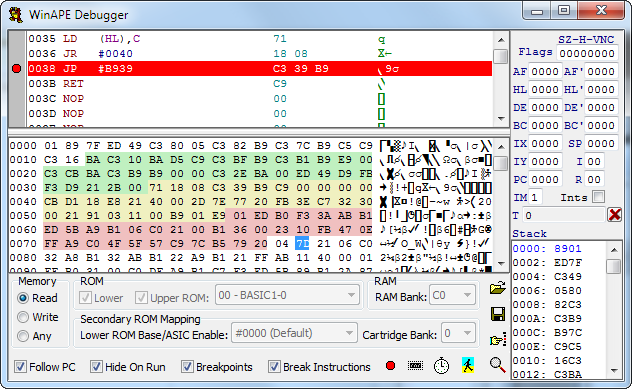This screenshot has height=389, width=632.
Task: Click the PC register field
Action: tap(544, 180)
